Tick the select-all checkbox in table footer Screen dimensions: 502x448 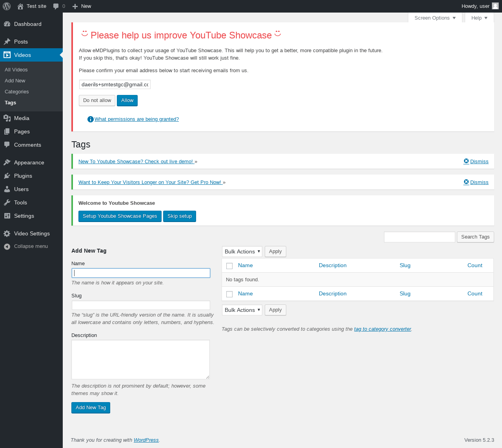click(x=229, y=294)
